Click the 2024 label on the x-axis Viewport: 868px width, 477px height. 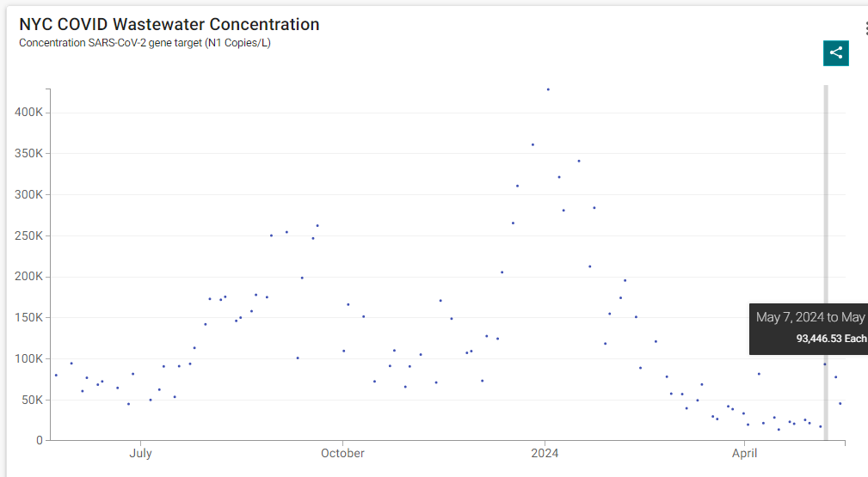coord(545,454)
